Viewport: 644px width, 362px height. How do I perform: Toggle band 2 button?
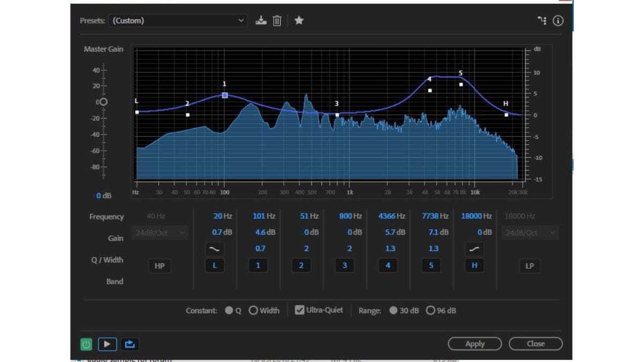(301, 265)
